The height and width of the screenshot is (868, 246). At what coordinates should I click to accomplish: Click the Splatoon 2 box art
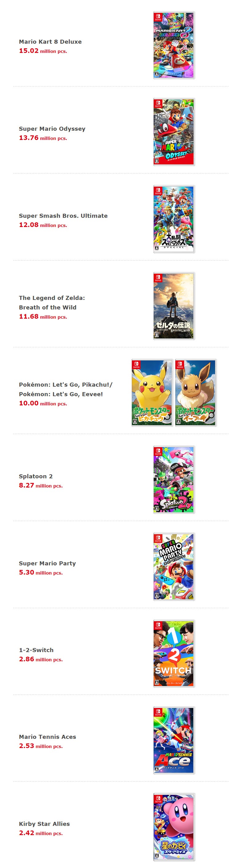(174, 480)
